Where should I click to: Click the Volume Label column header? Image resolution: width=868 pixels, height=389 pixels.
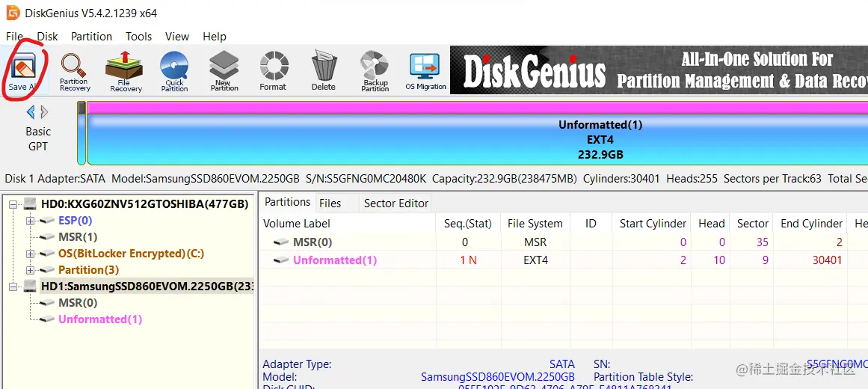pyautogui.click(x=348, y=224)
